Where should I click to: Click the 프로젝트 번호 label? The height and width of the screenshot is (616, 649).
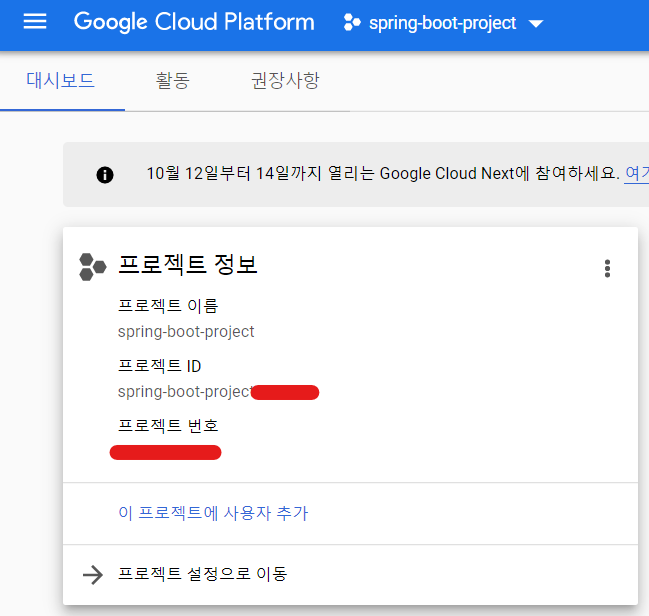(168, 426)
